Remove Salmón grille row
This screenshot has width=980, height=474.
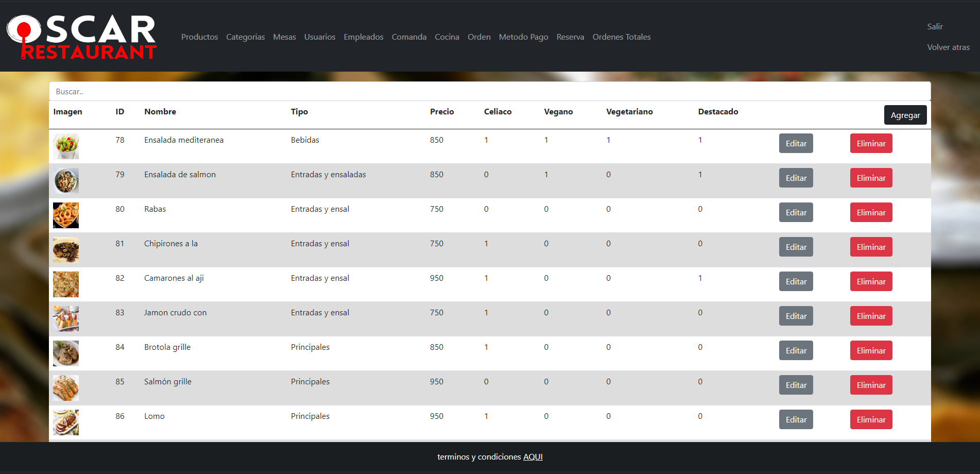871,385
